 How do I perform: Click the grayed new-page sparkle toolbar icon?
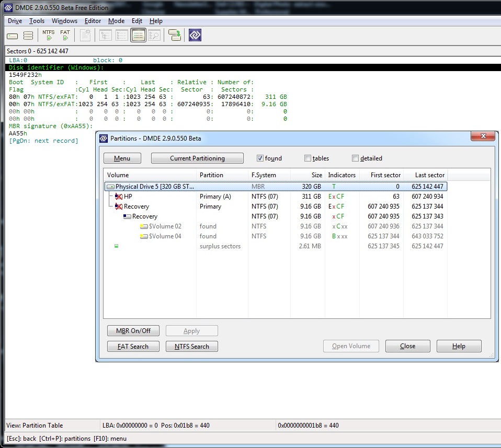(85, 35)
